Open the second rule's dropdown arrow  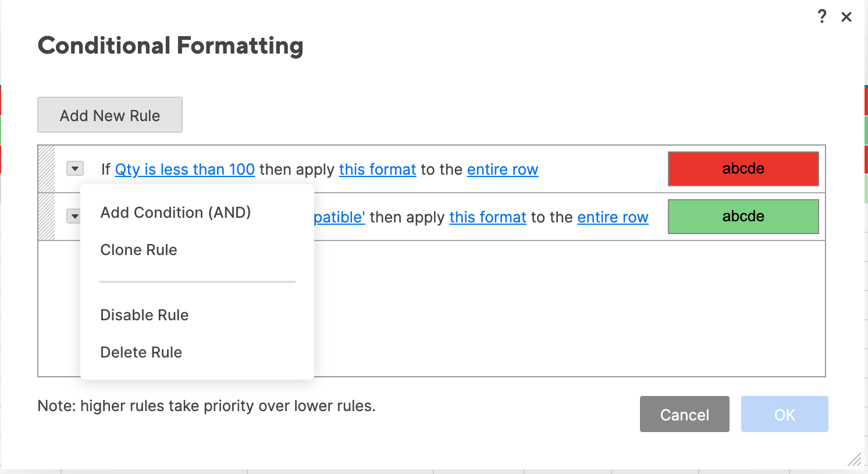[x=74, y=217]
